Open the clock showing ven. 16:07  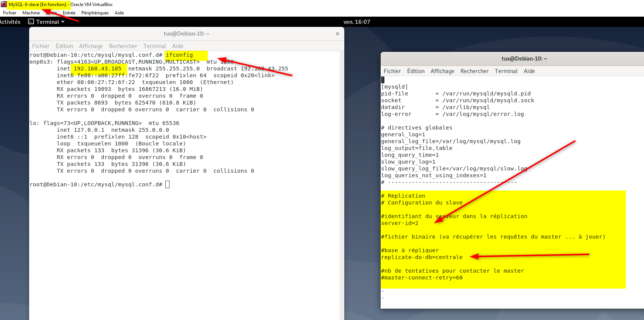357,22
